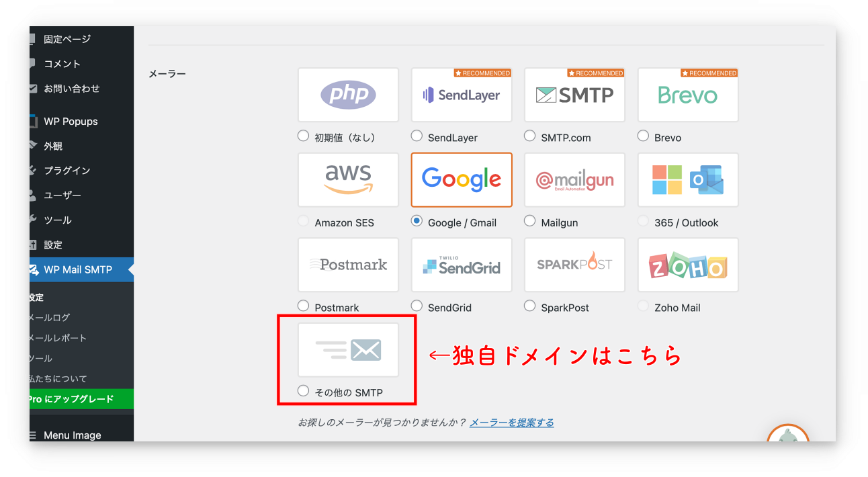Screen dimensions: 868x477
Task: Select the disabled Zoho Mail radio button
Action: coord(643,306)
